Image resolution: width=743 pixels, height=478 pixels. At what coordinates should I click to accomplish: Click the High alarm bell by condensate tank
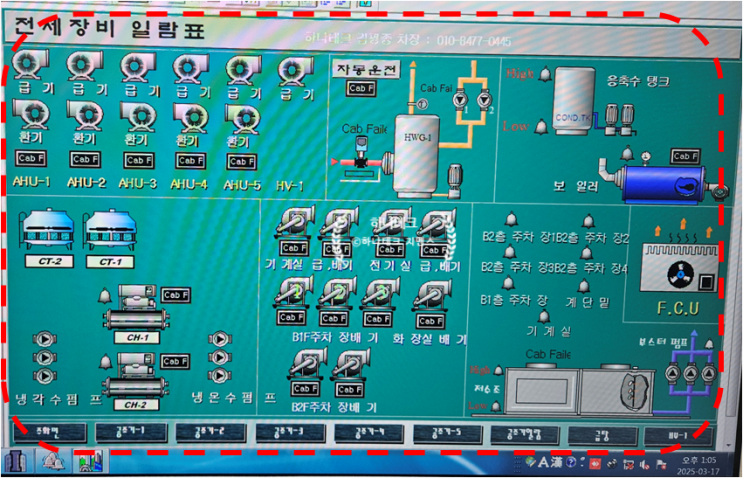545,74
